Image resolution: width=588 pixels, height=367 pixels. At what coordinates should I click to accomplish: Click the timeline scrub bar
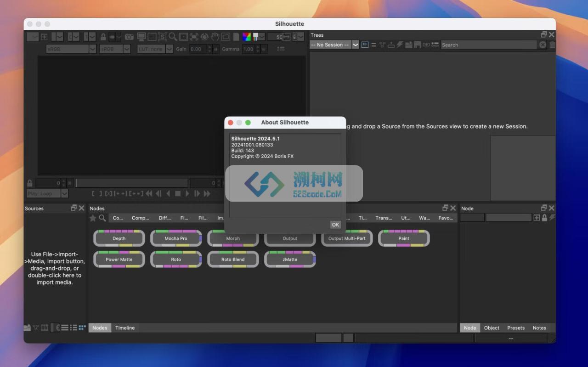point(132,183)
